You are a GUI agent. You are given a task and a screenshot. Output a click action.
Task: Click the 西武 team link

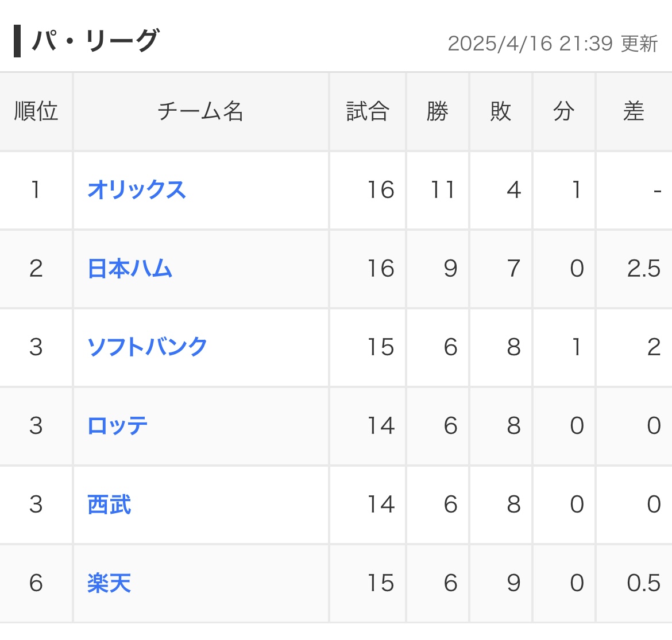pos(109,505)
